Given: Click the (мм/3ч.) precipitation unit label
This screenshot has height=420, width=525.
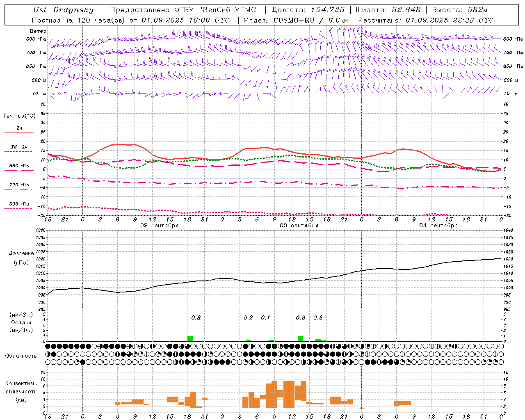Looking at the screenshot, I should coord(21,315).
